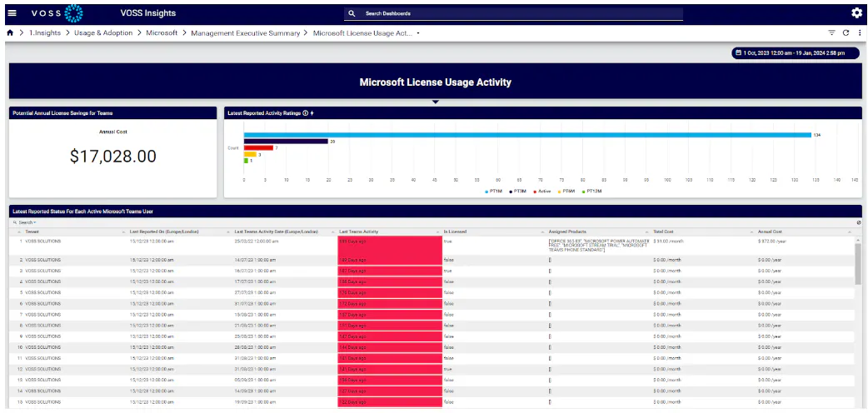
Task: Toggle PT6M legend series
Action: [565, 191]
